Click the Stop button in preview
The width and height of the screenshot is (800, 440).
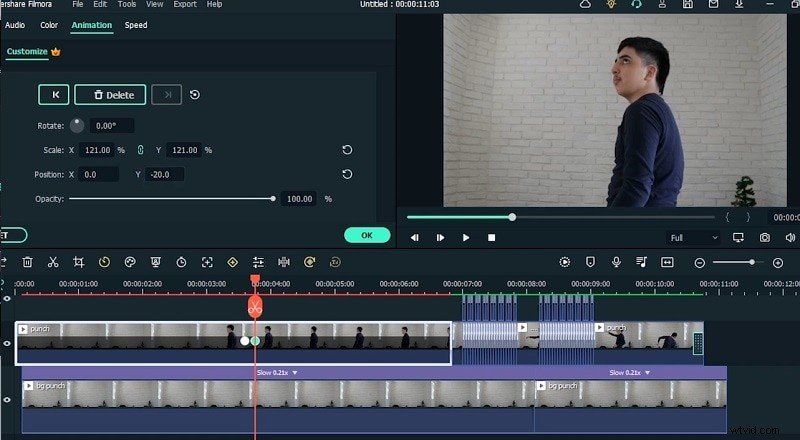(x=491, y=238)
